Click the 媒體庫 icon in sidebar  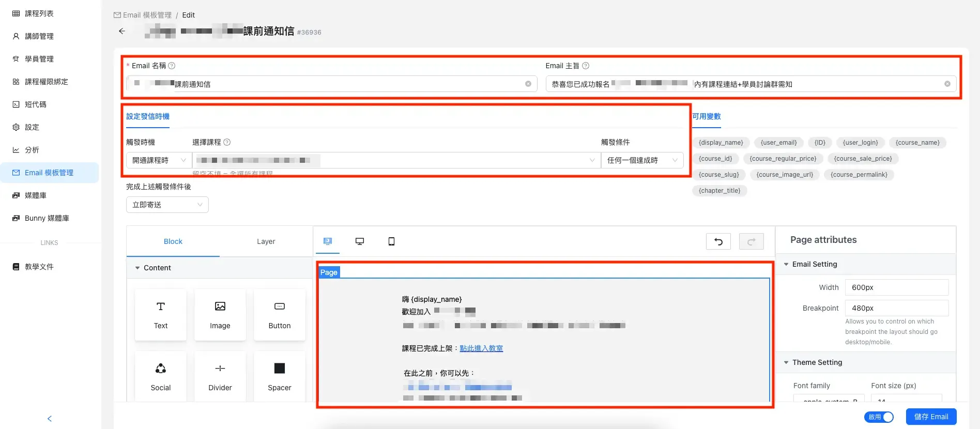coord(16,195)
